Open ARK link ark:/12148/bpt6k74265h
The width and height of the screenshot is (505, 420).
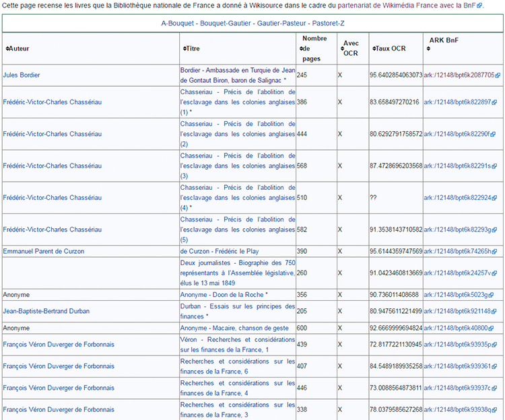[x=457, y=251]
